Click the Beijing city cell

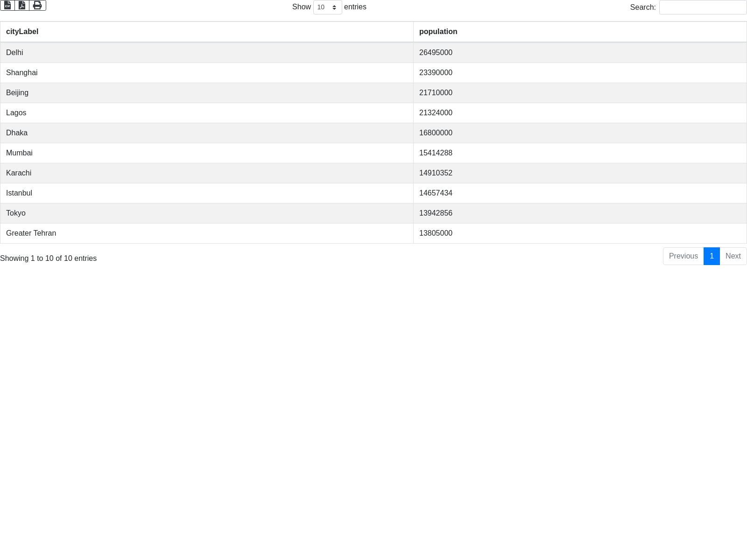(x=17, y=93)
